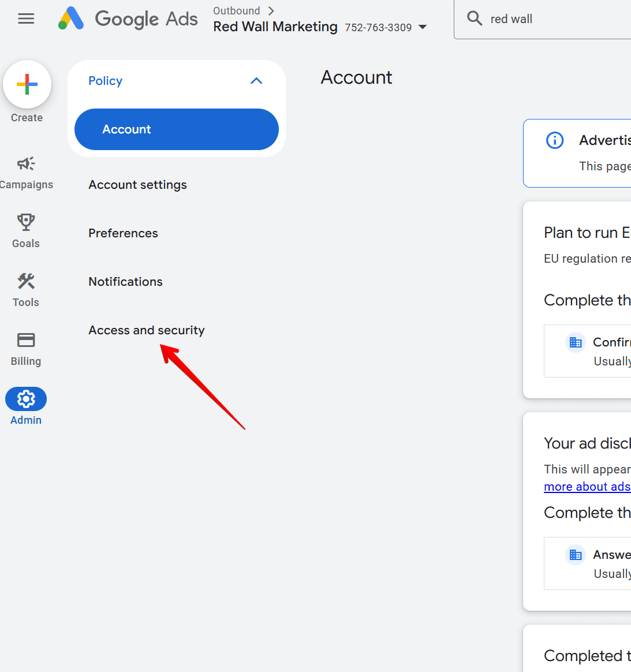
Task: Click the account ID 752-763-3309
Action: coord(378,28)
